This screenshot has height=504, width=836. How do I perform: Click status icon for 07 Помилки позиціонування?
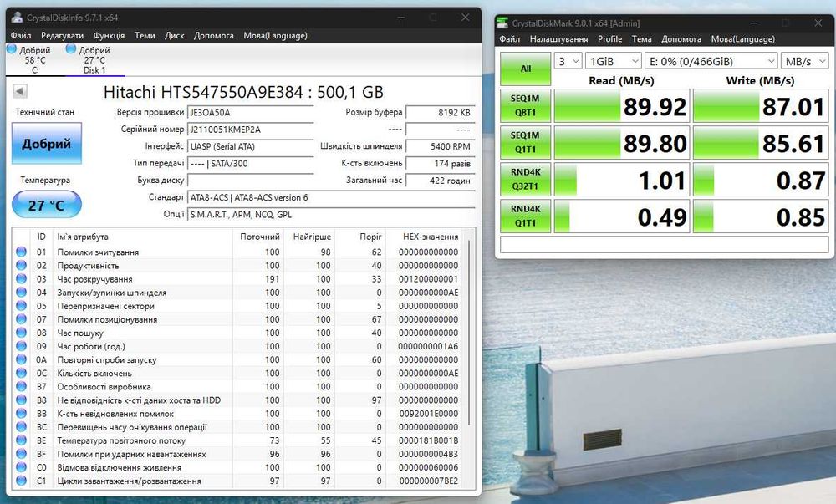22,318
